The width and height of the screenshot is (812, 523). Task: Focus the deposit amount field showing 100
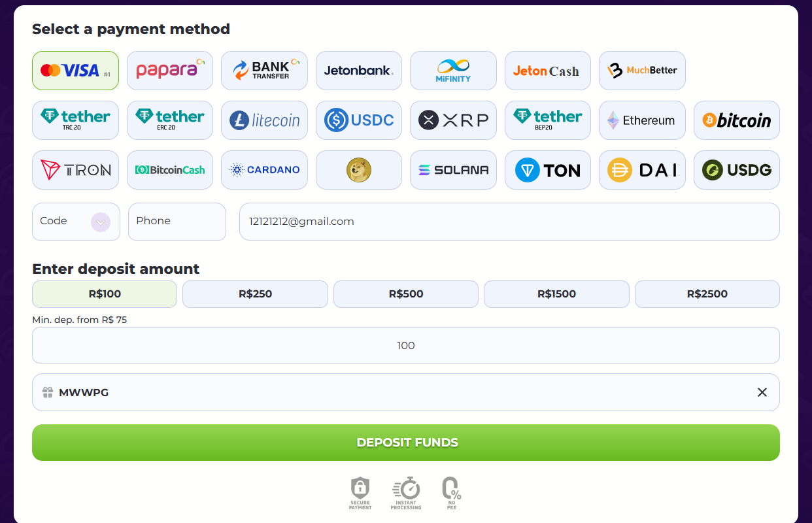pos(405,345)
